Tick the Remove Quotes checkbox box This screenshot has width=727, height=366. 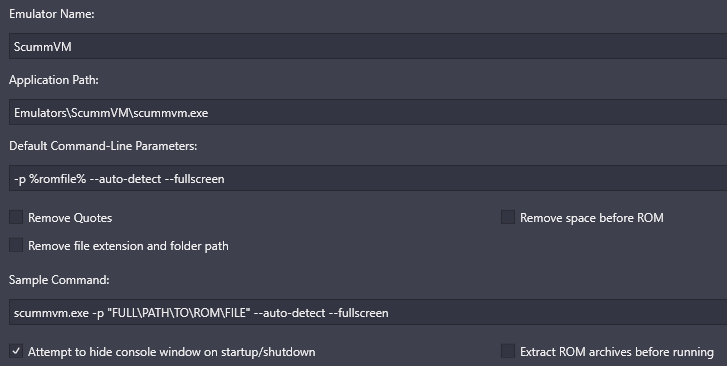[16, 217]
